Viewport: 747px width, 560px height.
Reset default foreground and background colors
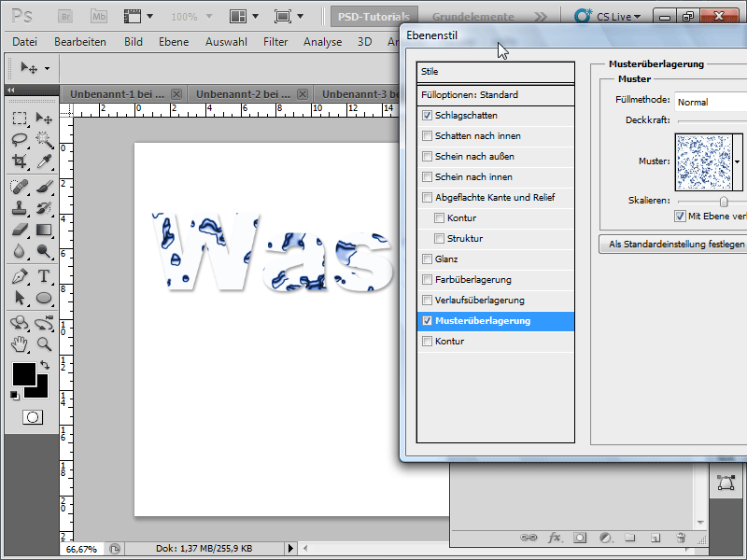point(15,395)
